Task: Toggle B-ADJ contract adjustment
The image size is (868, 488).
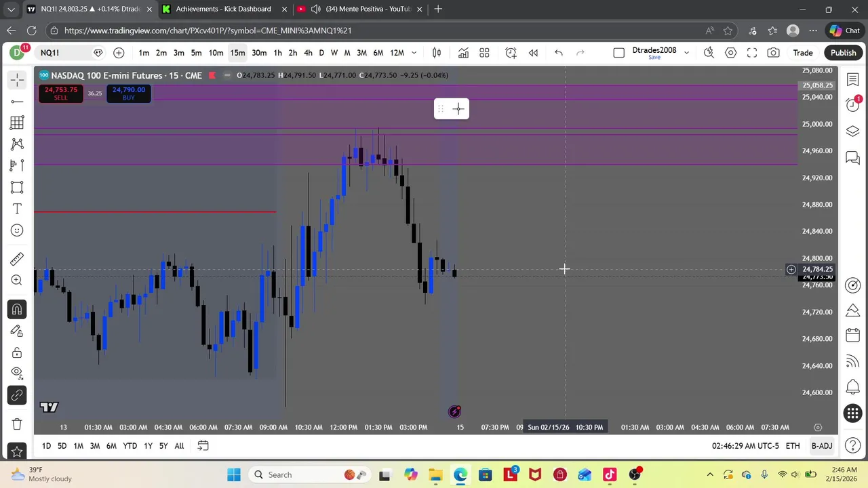Action: (822, 446)
